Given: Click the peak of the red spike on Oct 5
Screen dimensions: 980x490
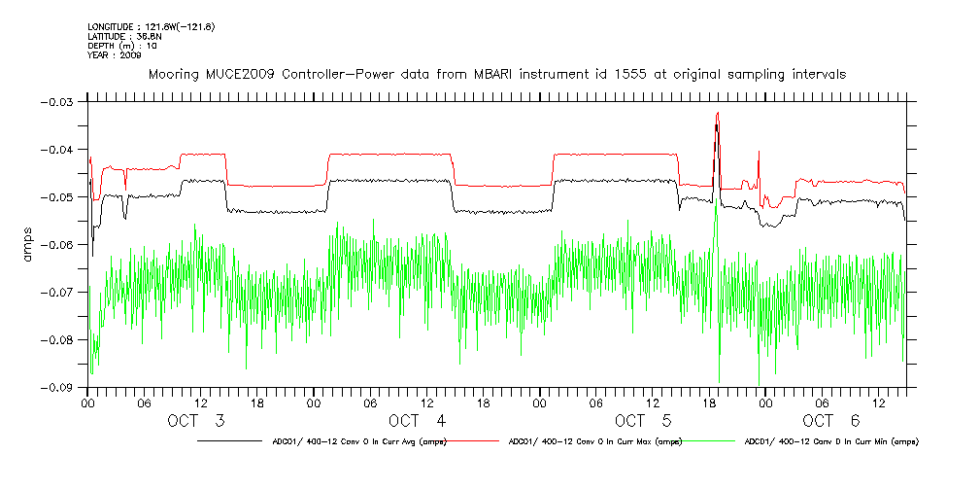Looking at the screenshot, I should pos(717,114).
